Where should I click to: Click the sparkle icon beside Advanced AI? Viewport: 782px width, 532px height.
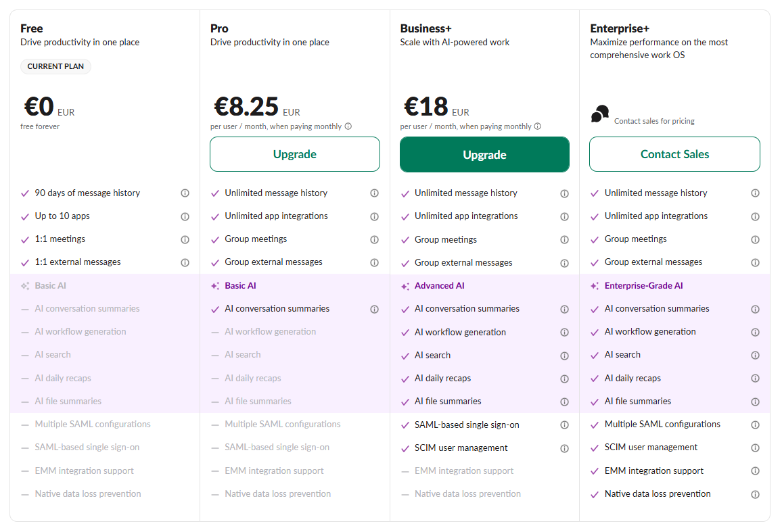[x=405, y=287]
